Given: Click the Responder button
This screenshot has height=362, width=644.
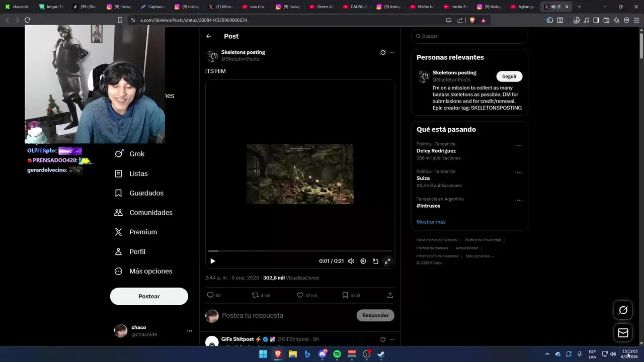Looking at the screenshot, I should (x=375, y=315).
